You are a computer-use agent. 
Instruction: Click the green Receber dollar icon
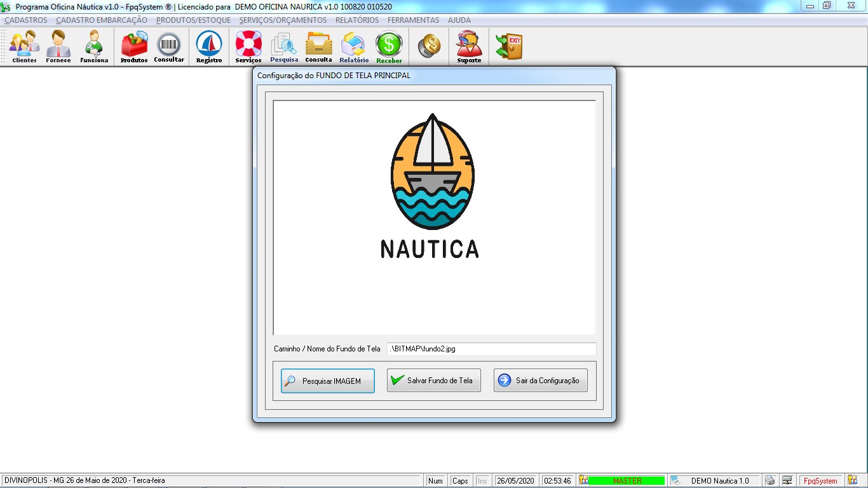(x=389, y=47)
